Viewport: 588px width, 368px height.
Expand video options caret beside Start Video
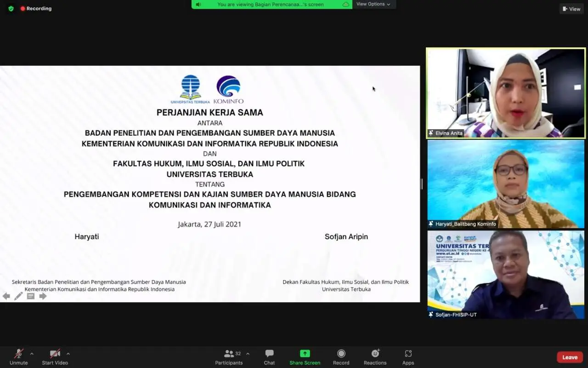pyautogui.click(x=68, y=354)
